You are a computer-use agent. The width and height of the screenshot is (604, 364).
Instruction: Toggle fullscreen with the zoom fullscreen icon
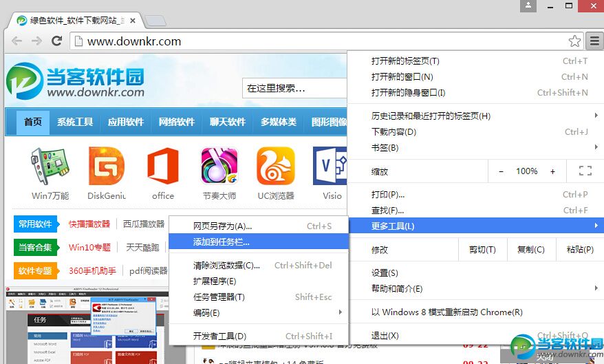(x=585, y=171)
